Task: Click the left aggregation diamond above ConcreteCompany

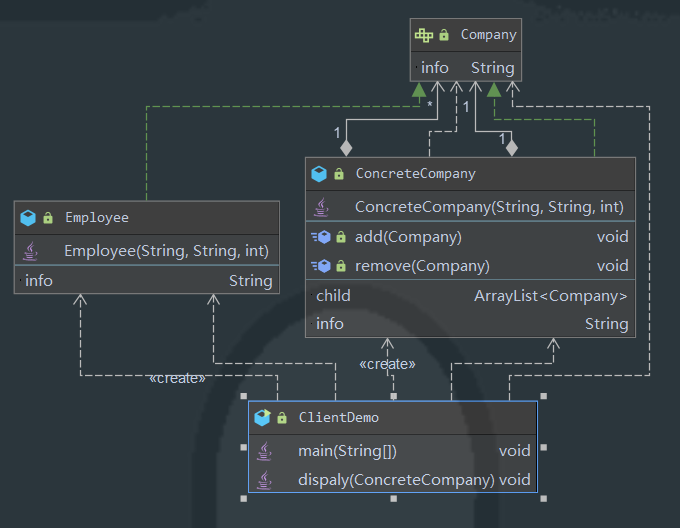Action: [346, 148]
